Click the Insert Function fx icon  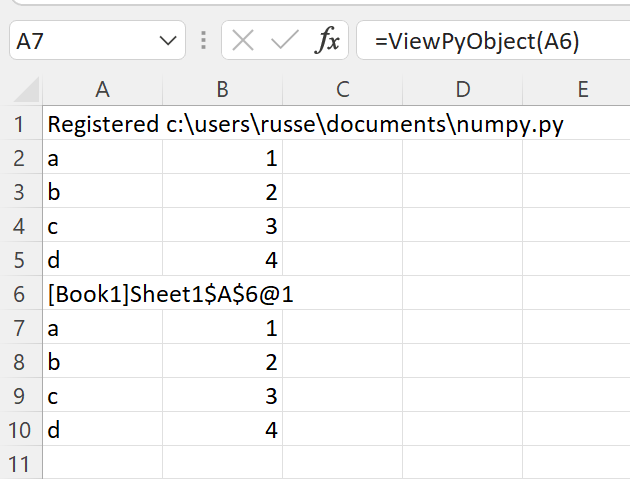coord(327,41)
